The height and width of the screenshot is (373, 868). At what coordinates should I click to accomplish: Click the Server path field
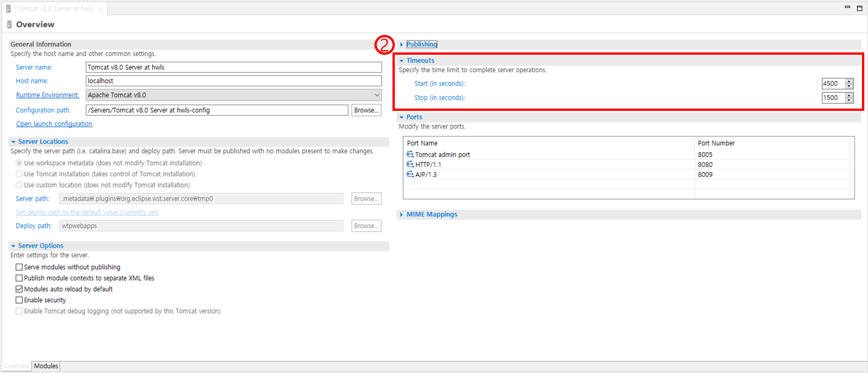click(201, 199)
